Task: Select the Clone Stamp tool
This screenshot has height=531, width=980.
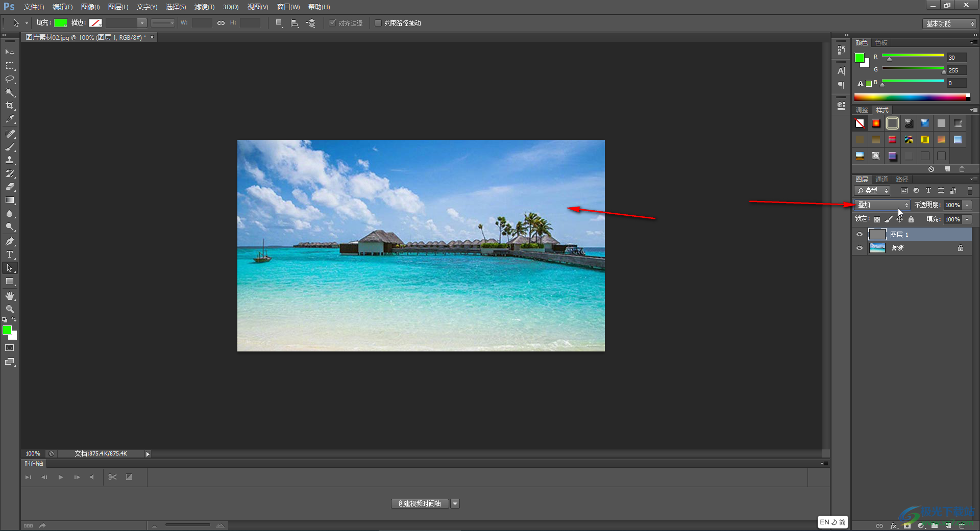Action: click(x=10, y=160)
